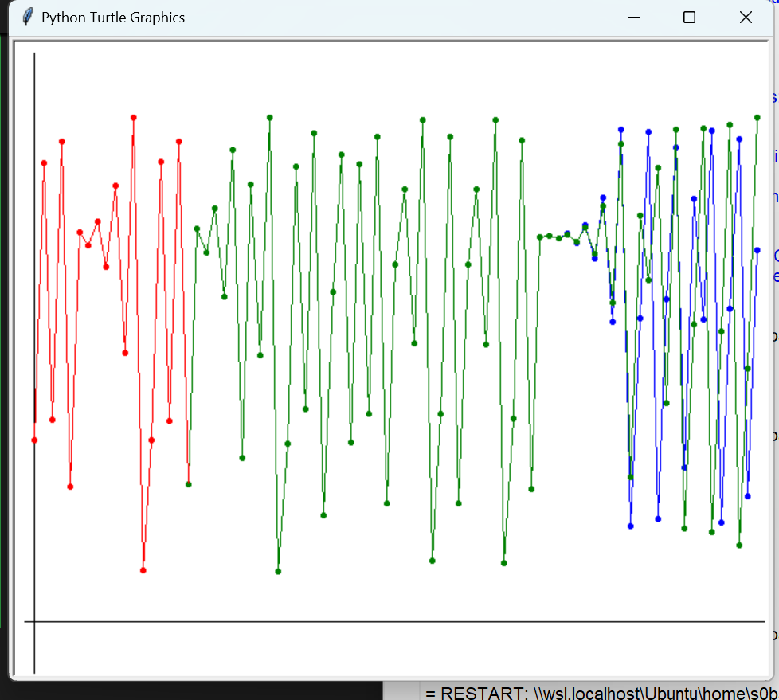Click the "Python Turtle Graphics" title text
The image size is (779, 700).
click(113, 17)
